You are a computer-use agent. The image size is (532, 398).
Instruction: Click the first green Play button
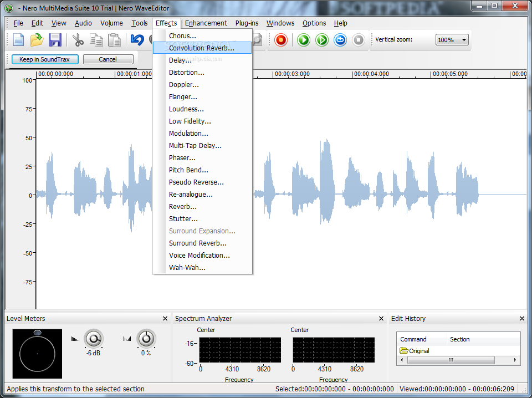304,40
